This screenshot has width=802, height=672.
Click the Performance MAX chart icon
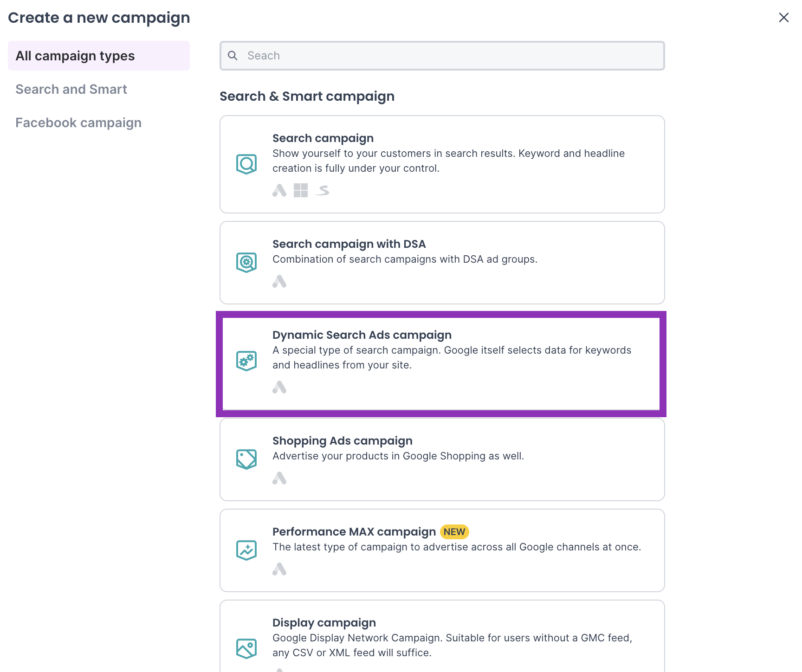(x=246, y=550)
